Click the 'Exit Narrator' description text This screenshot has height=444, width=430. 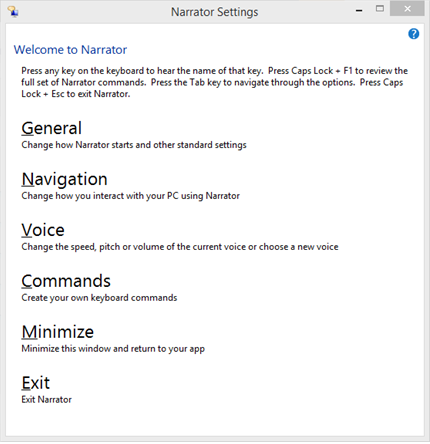[x=46, y=399]
